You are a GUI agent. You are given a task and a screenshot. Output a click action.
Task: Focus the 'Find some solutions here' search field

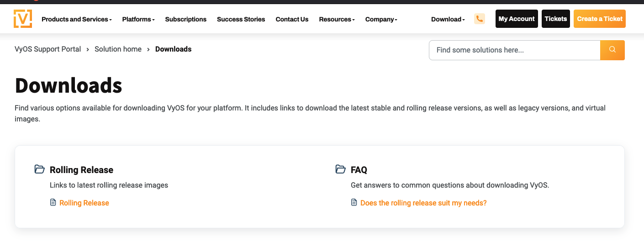[x=515, y=50]
